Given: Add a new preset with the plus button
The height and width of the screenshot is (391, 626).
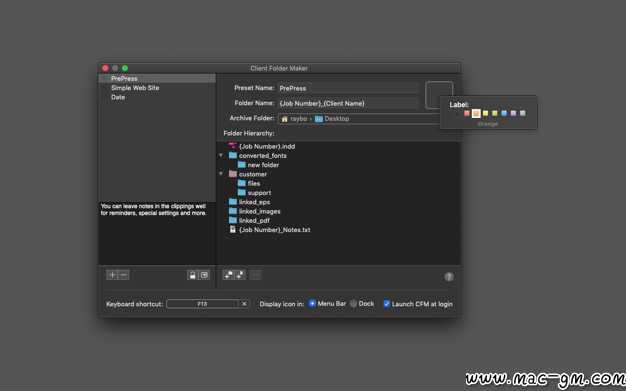Looking at the screenshot, I should tap(112, 275).
